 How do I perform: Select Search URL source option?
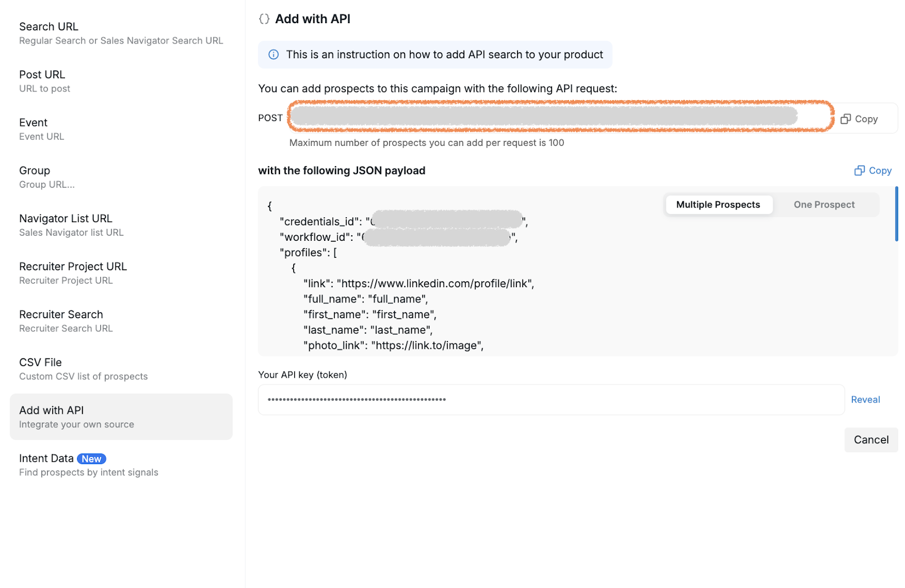(121, 33)
